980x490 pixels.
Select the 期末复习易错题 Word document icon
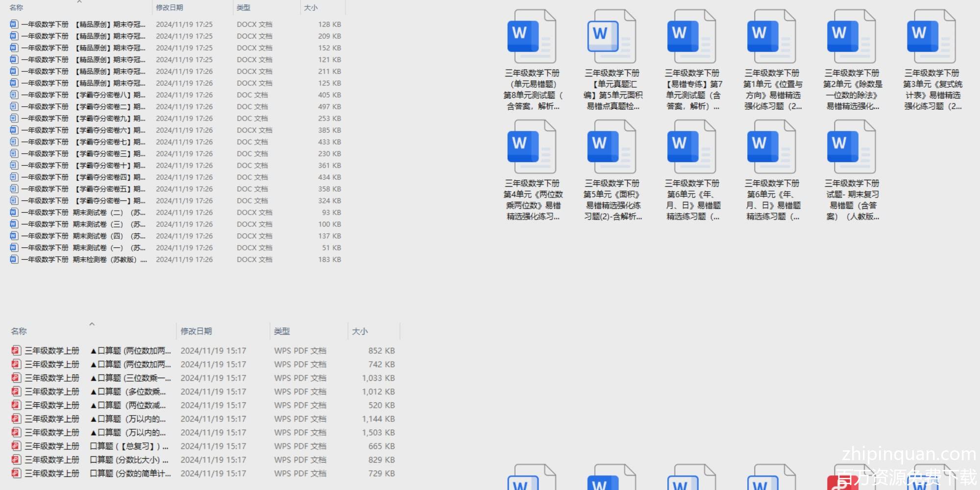point(851,147)
